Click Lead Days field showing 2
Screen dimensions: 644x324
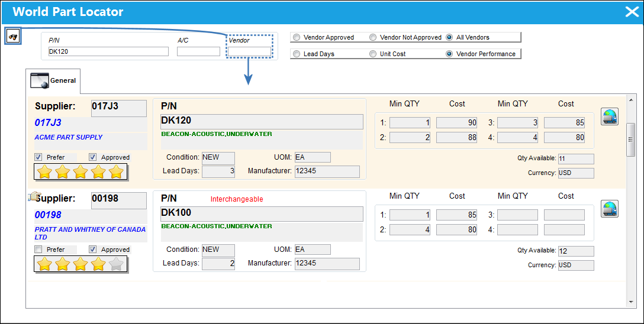[x=218, y=264]
